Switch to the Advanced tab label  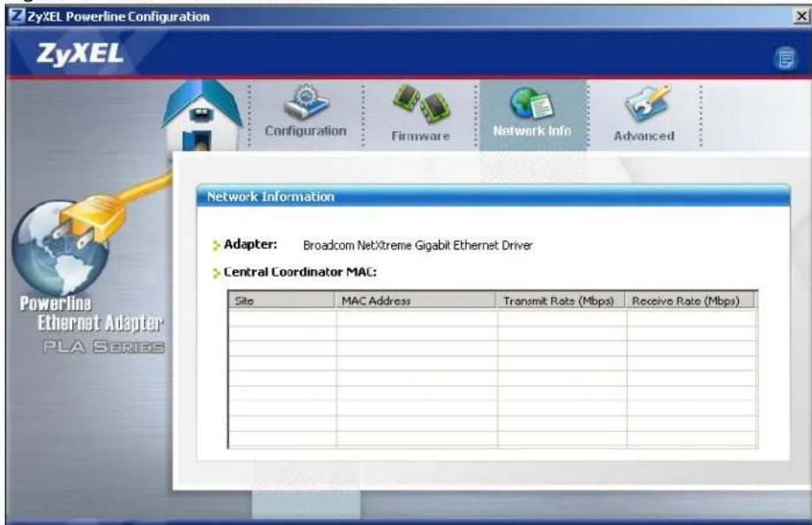point(644,136)
